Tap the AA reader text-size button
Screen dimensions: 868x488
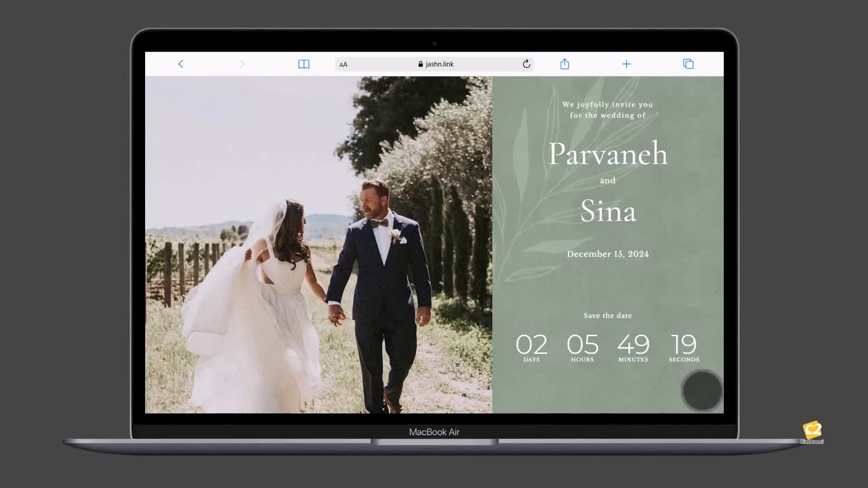click(x=344, y=65)
